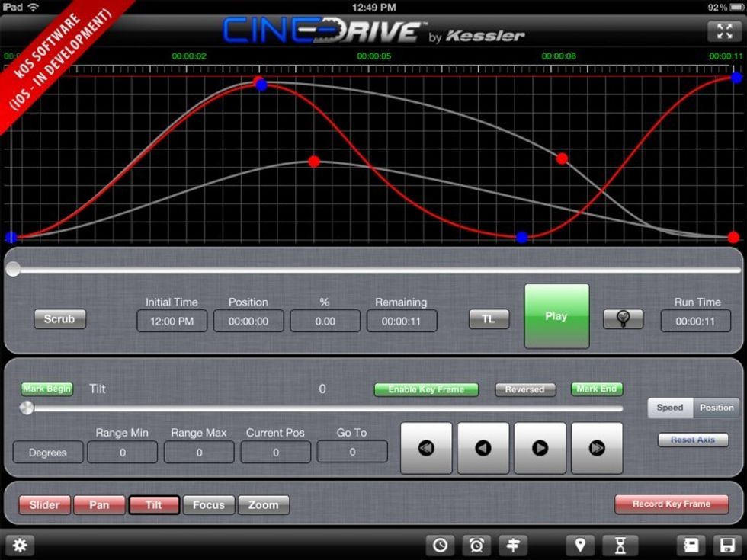Screen dimensions: 747x560
Task: Tap the floppy disk save icon
Action: (x=727, y=545)
